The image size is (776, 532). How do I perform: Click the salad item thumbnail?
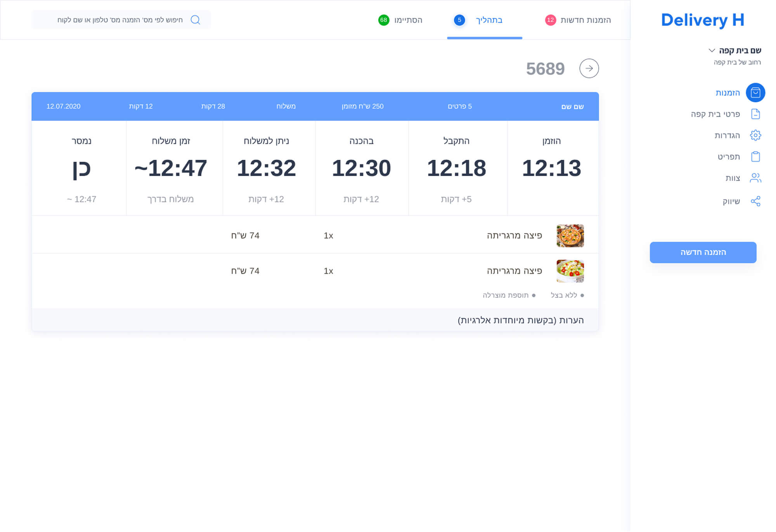click(570, 271)
